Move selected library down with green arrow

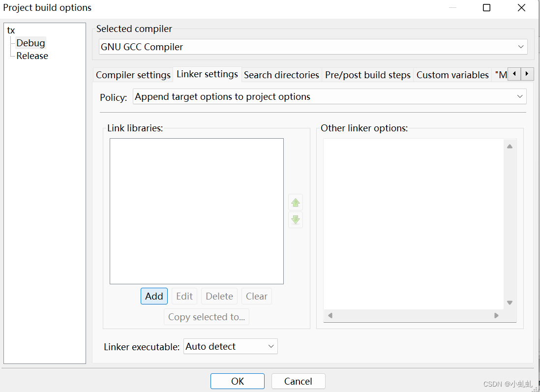pos(296,220)
